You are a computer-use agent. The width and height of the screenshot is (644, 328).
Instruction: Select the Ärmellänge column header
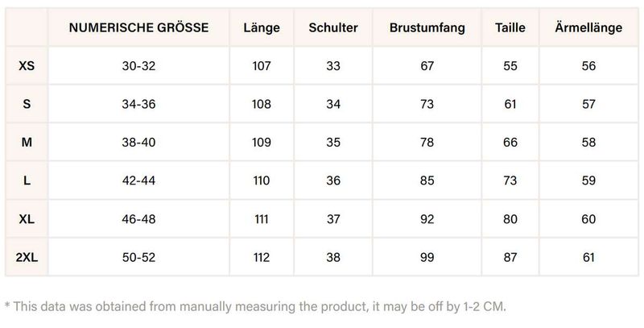pos(588,28)
